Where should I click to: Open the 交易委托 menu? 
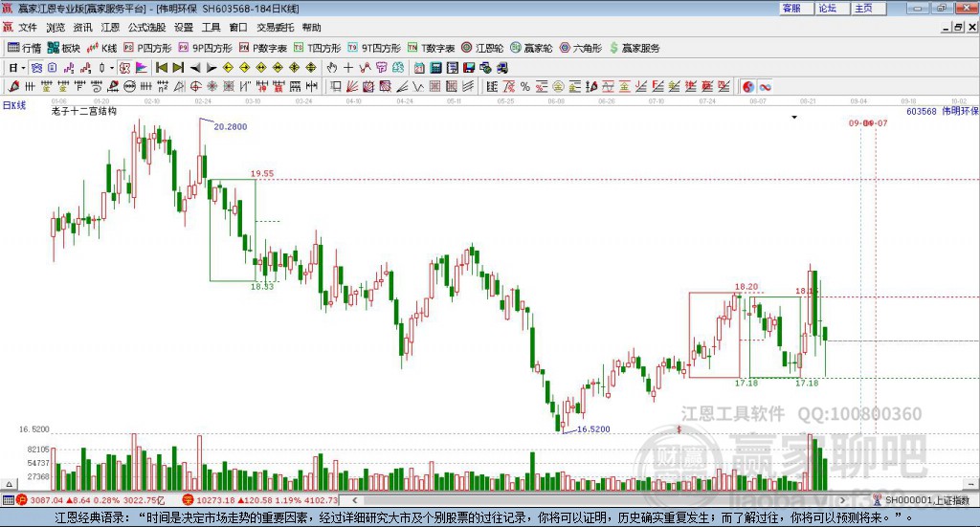tap(275, 28)
